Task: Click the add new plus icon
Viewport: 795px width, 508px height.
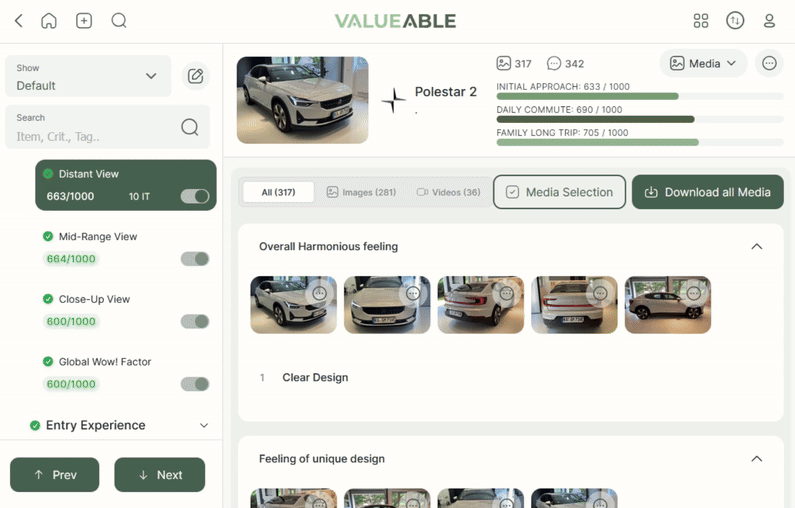Action: (84, 21)
